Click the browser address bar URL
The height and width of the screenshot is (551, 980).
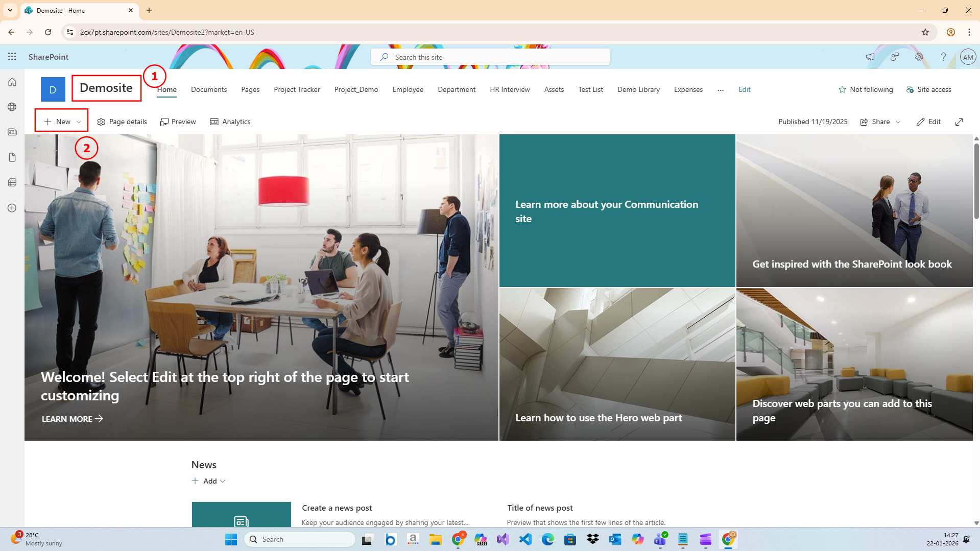(x=167, y=32)
